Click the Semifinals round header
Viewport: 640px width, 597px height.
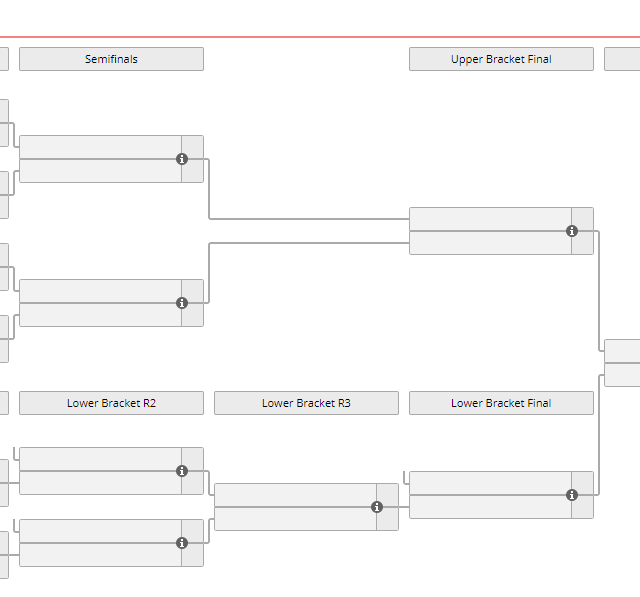(x=111, y=59)
